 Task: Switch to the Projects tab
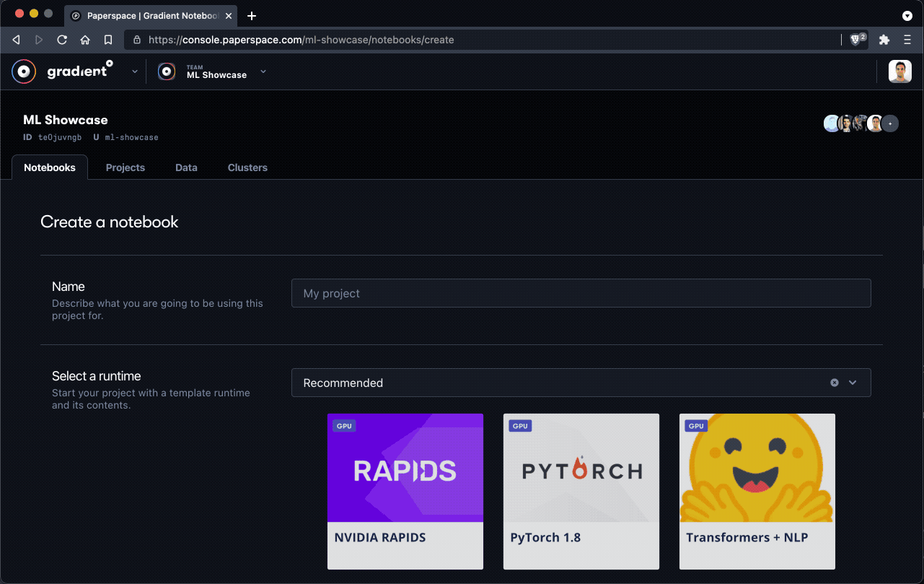click(126, 167)
